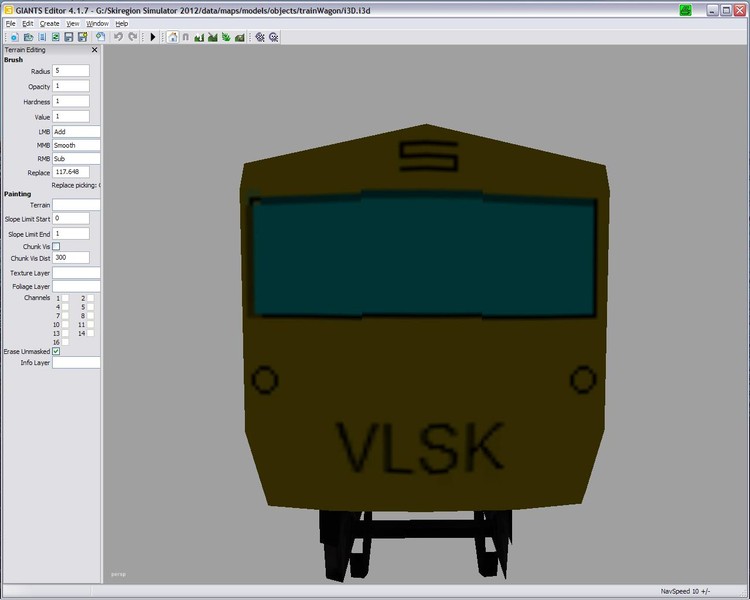Toggle the magnet snap icon
This screenshot has width=750, height=600.
tap(186, 37)
